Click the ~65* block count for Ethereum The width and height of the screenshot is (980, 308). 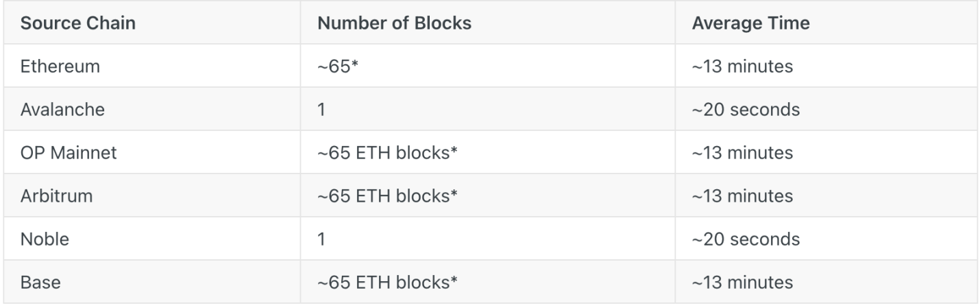[338, 67]
